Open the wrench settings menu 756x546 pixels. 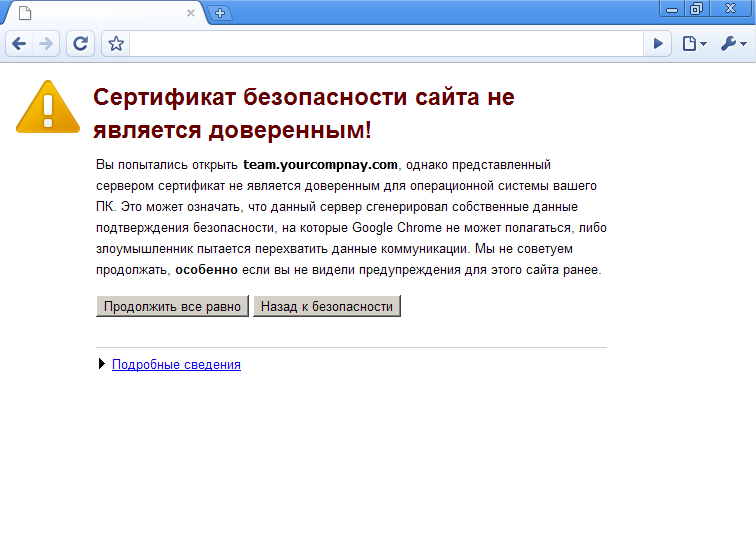click(733, 44)
